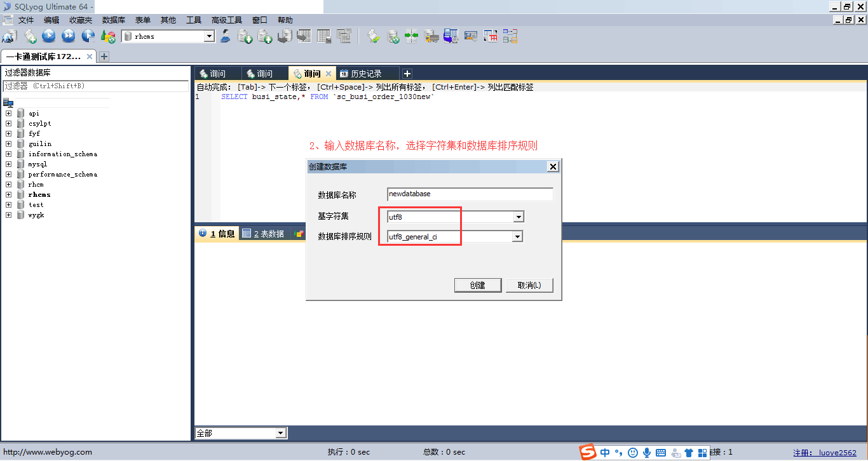This screenshot has width=868, height=461.
Task: Select the performance_schema database in tree
Action: (62, 175)
